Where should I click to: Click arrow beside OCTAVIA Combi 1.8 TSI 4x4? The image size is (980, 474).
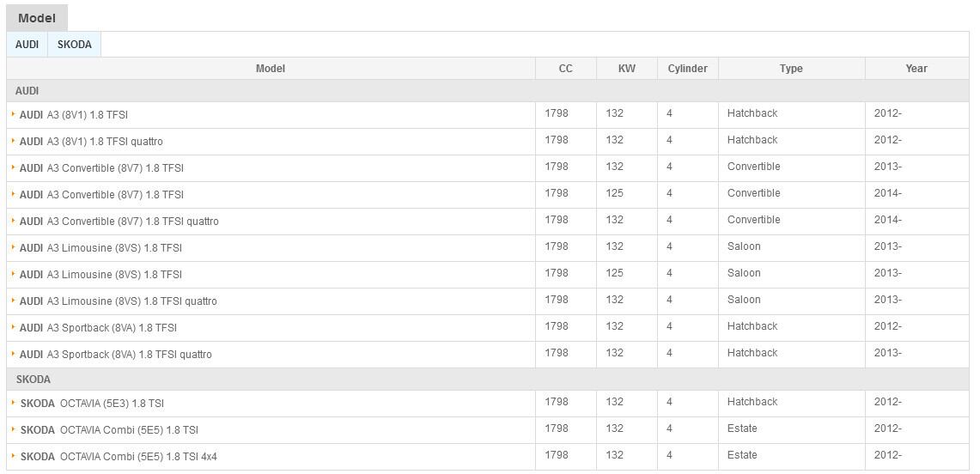click(x=14, y=456)
